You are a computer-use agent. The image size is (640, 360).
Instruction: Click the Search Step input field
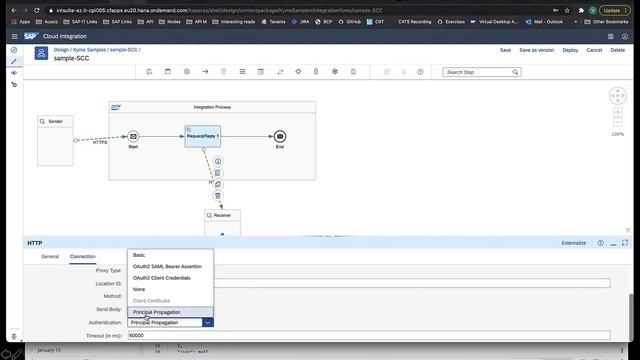tap(477, 72)
